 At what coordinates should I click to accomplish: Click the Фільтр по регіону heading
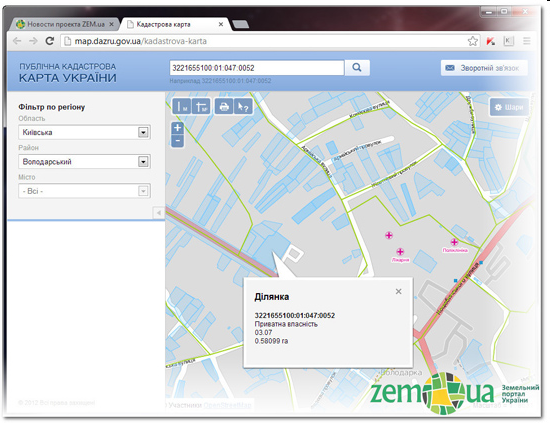click(52, 107)
